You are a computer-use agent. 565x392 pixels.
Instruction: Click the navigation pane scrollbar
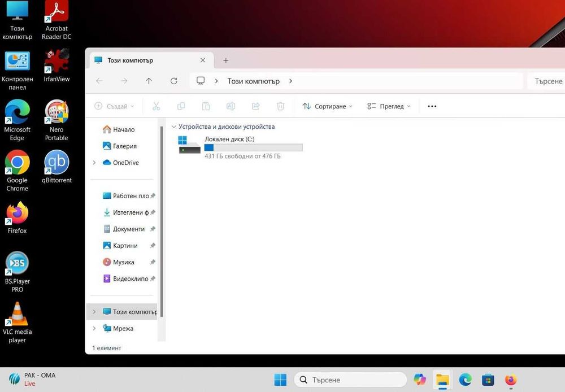[x=162, y=221]
